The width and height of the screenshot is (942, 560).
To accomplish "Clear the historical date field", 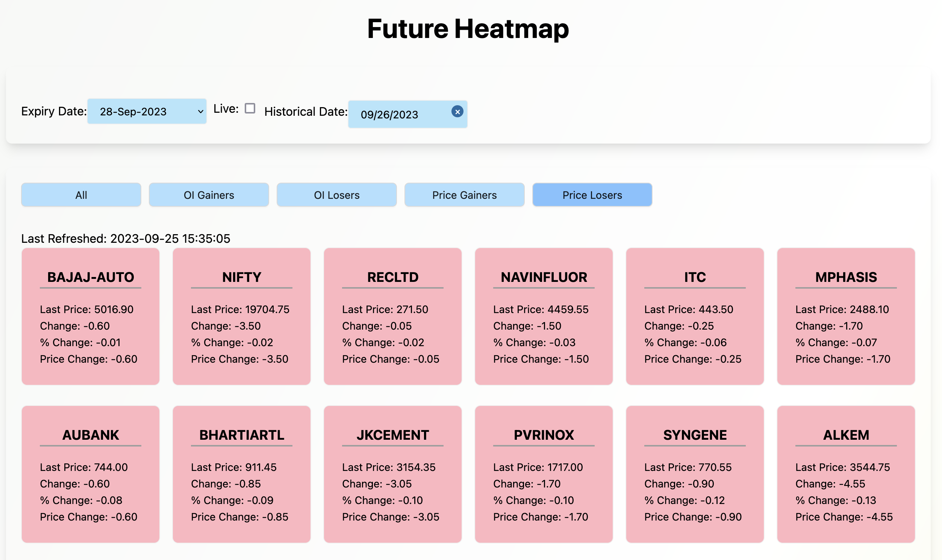I will [x=457, y=111].
